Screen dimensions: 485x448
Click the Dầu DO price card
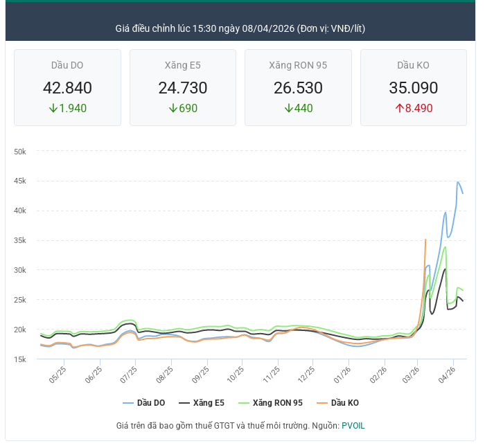(x=67, y=87)
